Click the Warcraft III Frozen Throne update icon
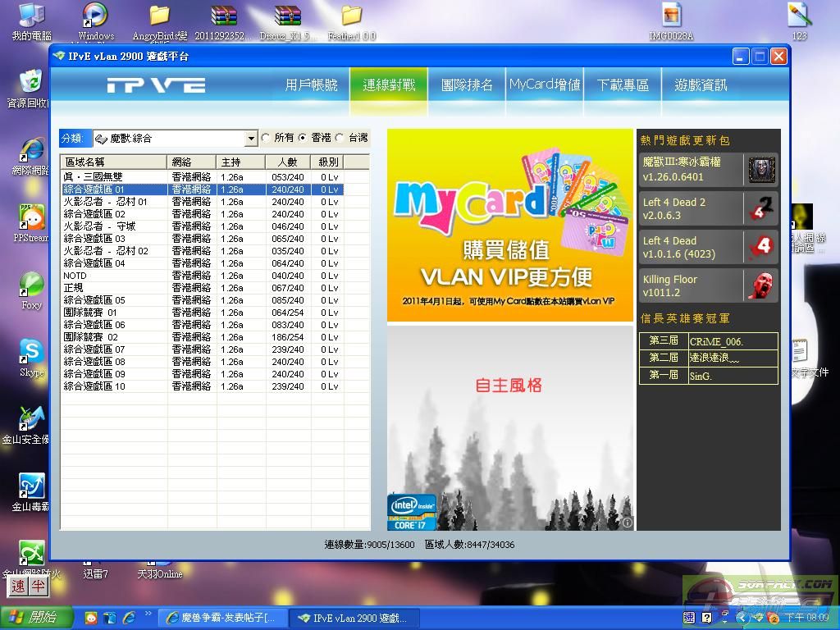This screenshot has height=630, width=840. [x=760, y=170]
